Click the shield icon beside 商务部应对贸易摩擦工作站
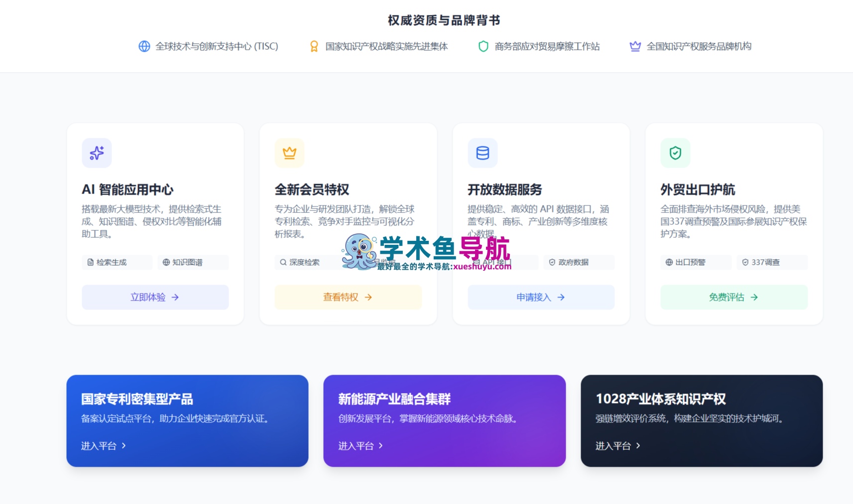This screenshot has height=504, width=853. point(483,46)
